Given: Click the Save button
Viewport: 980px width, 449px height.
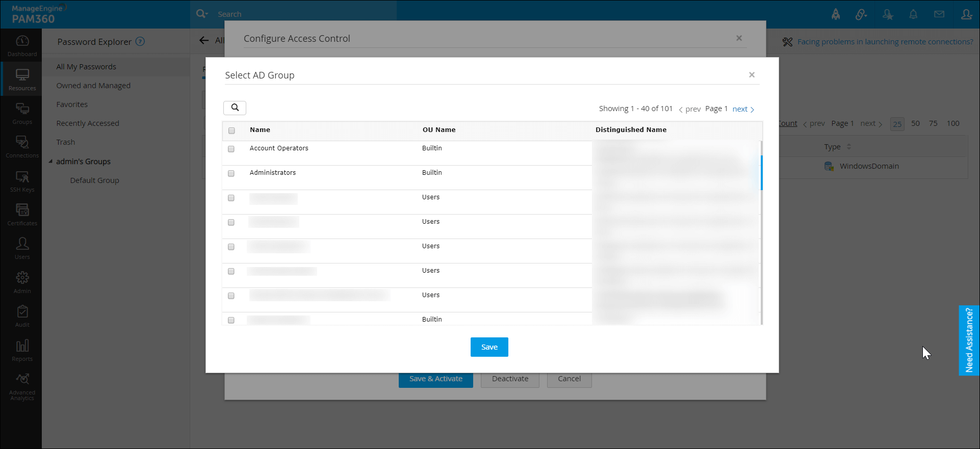Looking at the screenshot, I should [489, 347].
